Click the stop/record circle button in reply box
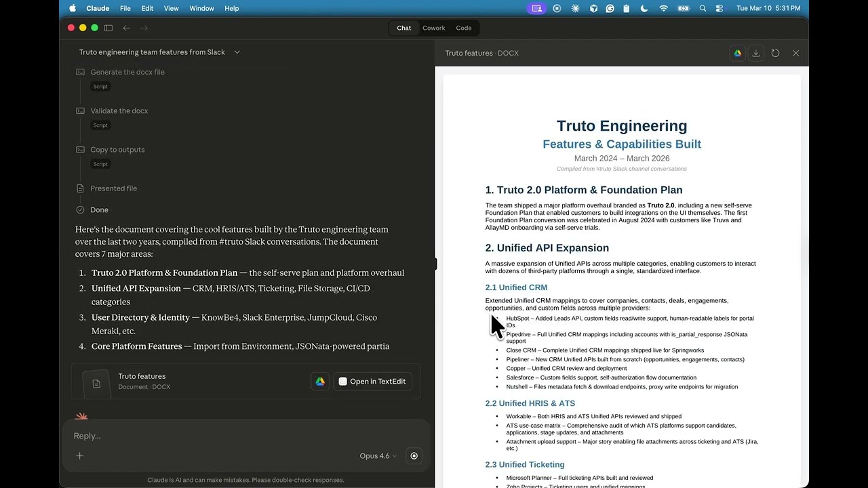Viewport: 868px width, 488px height. [x=414, y=455]
